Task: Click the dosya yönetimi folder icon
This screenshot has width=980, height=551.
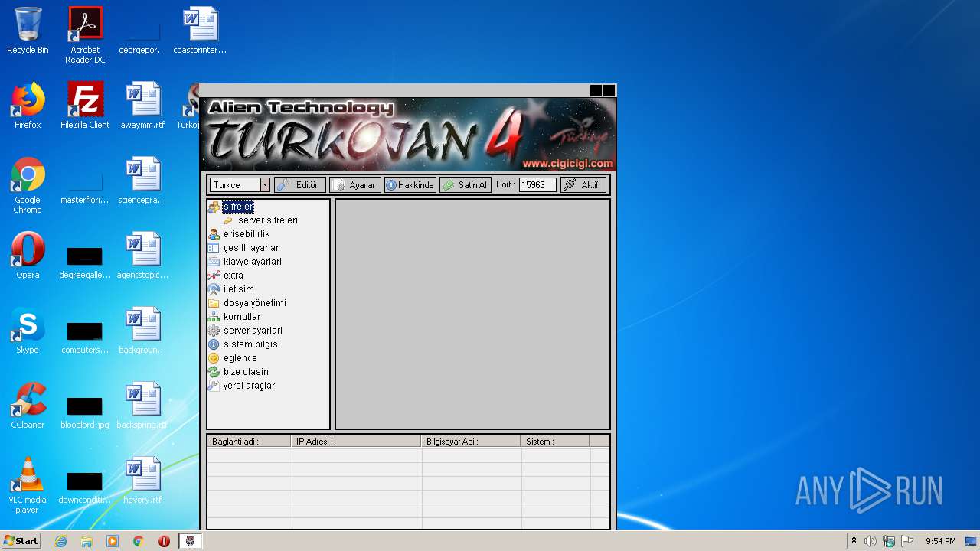Action: [x=214, y=303]
